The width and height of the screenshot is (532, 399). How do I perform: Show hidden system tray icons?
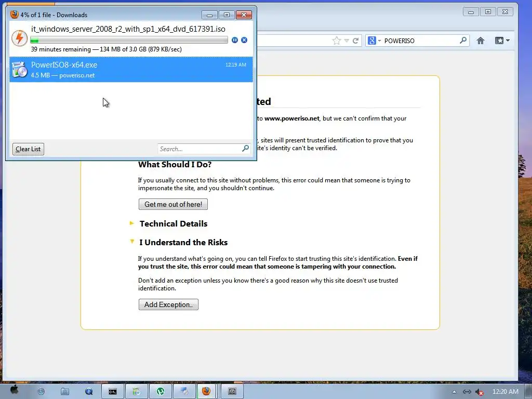tap(454, 392)
